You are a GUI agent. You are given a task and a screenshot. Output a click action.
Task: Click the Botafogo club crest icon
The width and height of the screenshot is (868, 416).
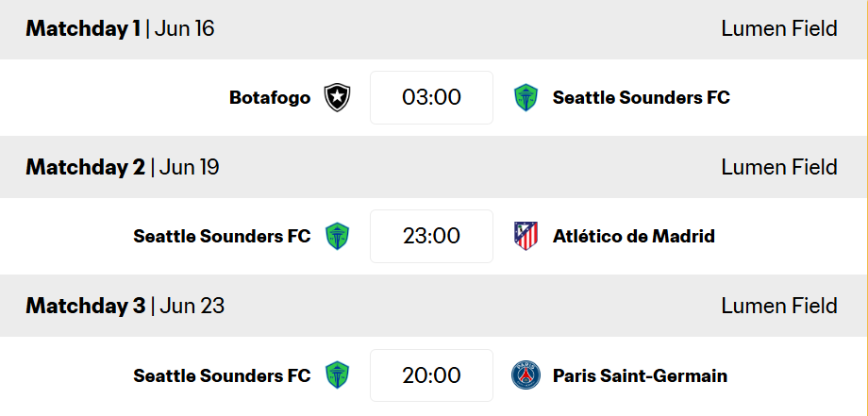point(337,97)
